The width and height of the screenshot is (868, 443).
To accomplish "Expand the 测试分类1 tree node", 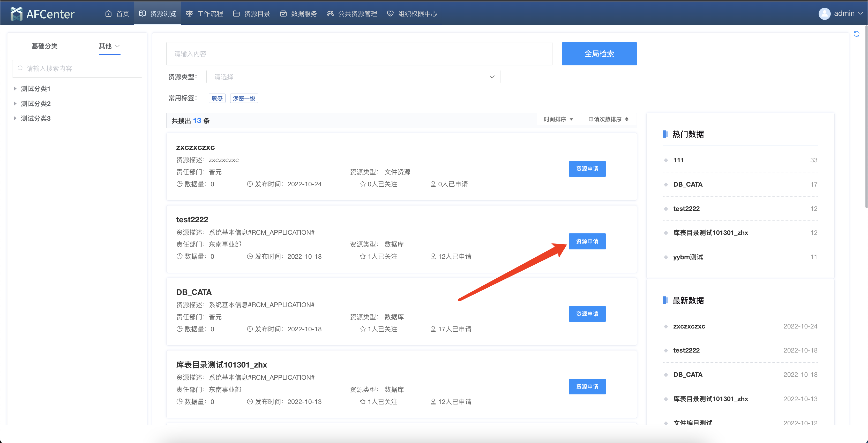I will (15, 89).
